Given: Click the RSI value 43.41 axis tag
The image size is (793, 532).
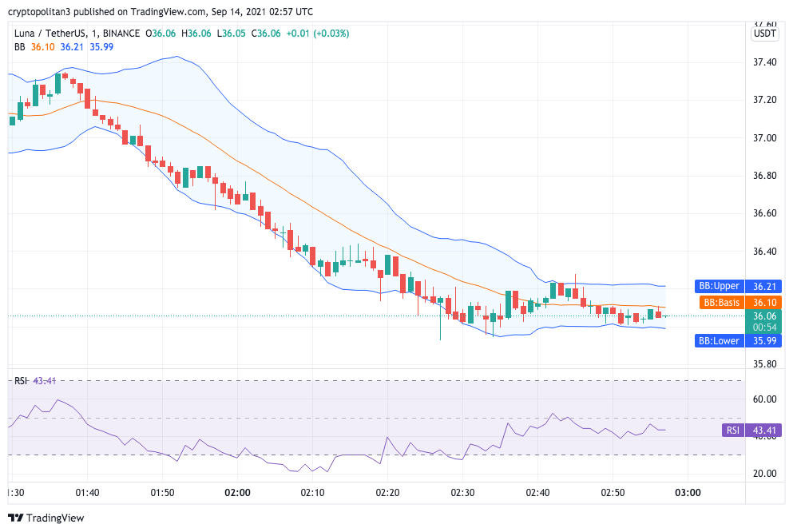Looking at the screenshot, I should [x=764, y=431].
